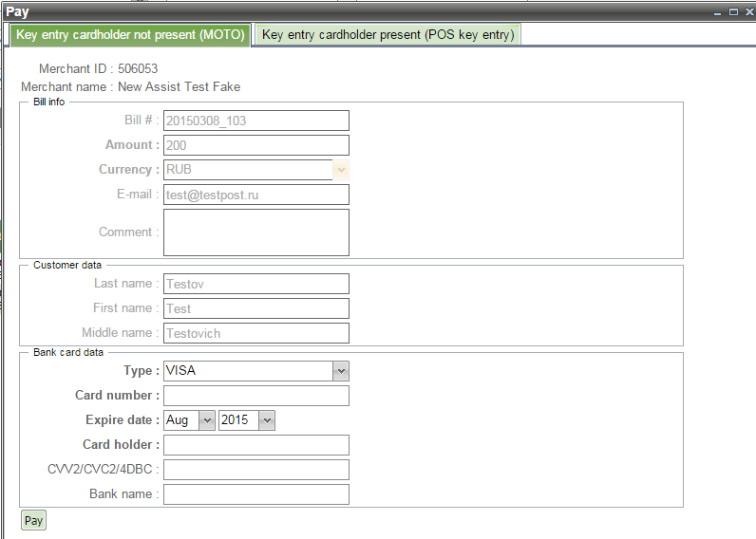
Task: Click the Comment text area
Action: click(255, 232)
